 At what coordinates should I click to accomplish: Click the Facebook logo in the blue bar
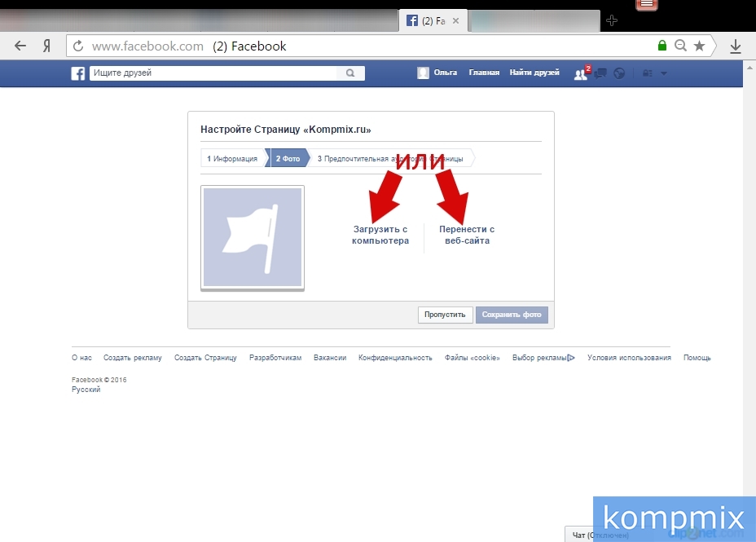click(x=78, y=73)
